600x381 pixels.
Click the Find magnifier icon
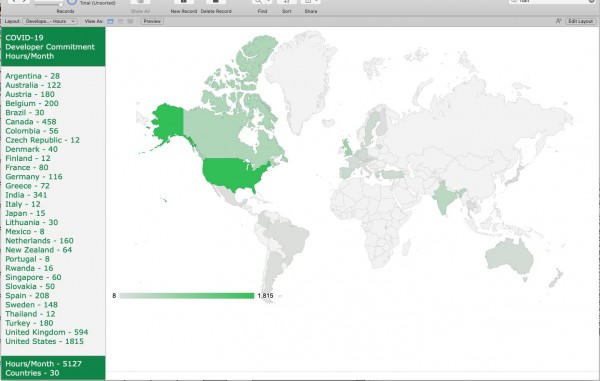tap(258, 2)
